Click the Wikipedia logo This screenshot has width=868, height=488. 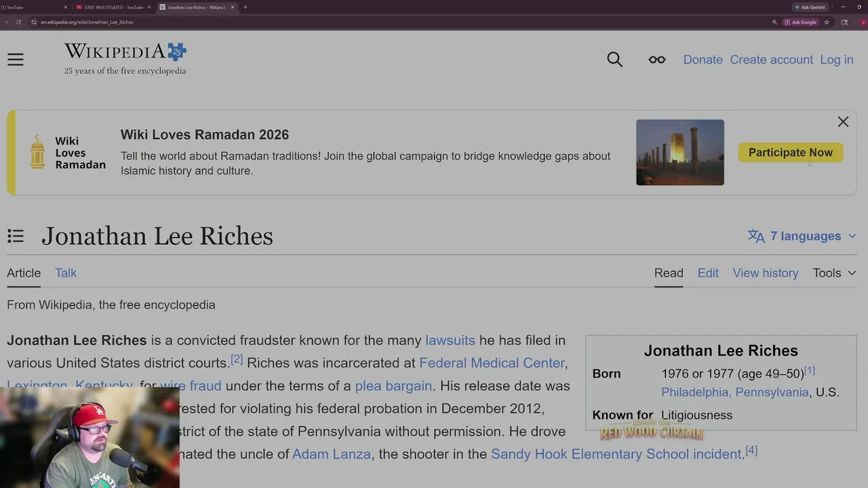coord(125,59)
